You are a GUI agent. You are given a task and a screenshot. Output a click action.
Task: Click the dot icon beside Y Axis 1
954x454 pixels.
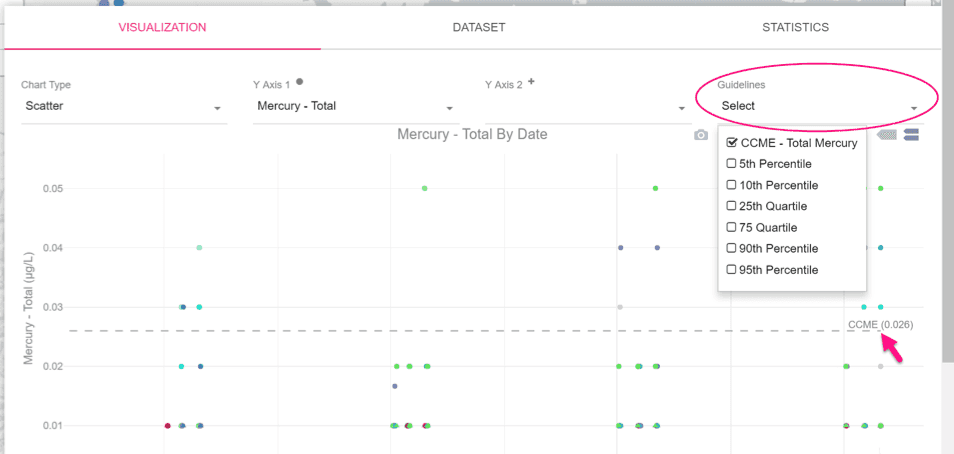tap(299, 82)
